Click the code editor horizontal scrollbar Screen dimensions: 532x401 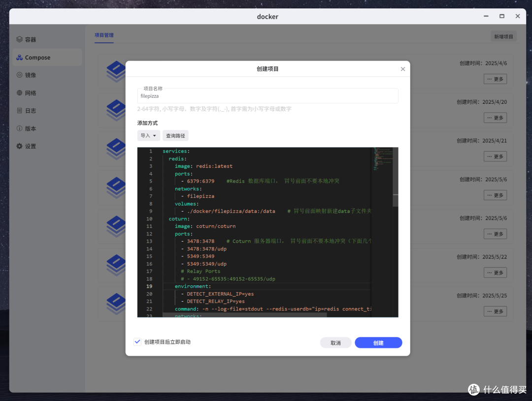(x=245, y=315)
